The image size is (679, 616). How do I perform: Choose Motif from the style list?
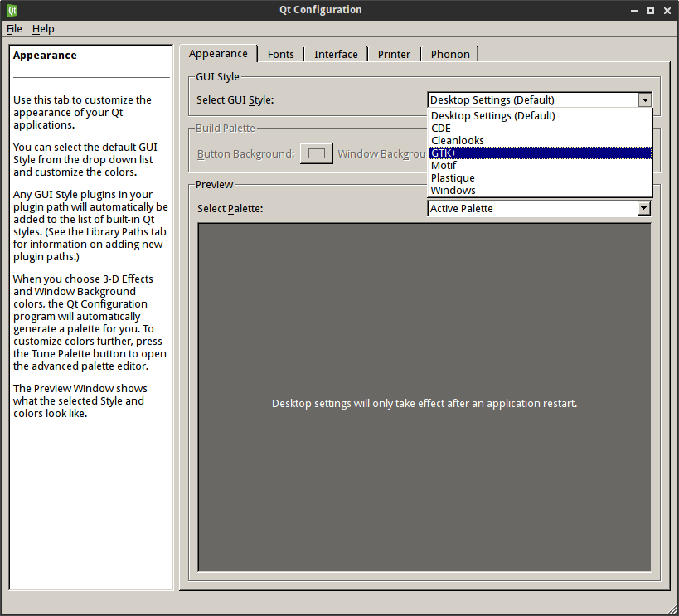pyautogui.click(x=444, y=166)
